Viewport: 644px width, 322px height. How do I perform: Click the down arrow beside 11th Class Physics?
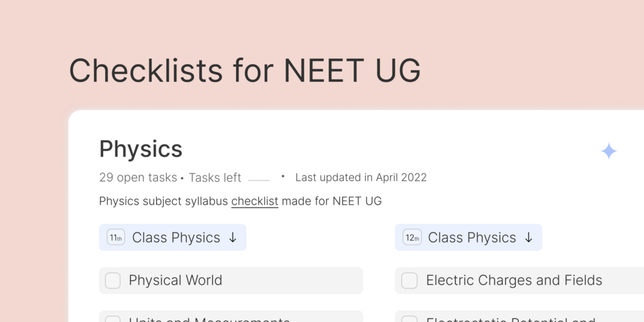coord(233,237)
